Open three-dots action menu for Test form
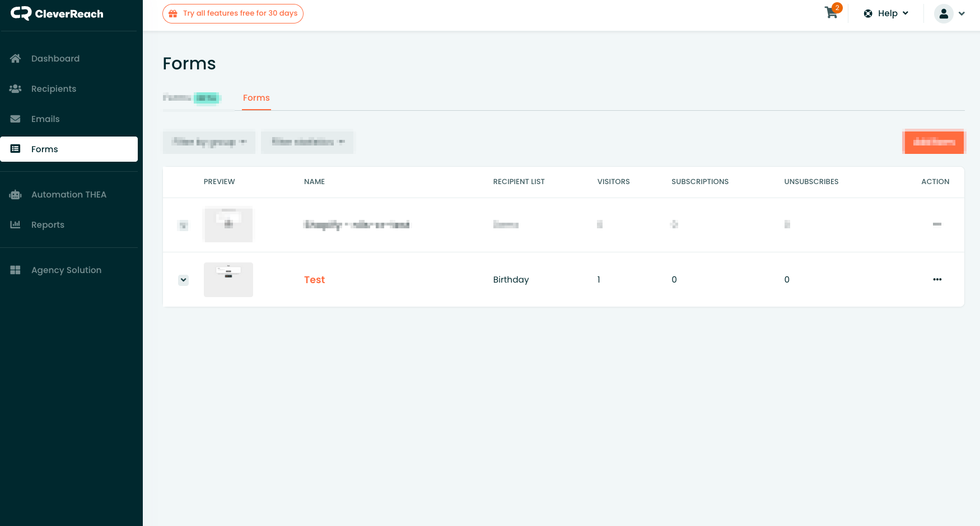 (937, 279)
